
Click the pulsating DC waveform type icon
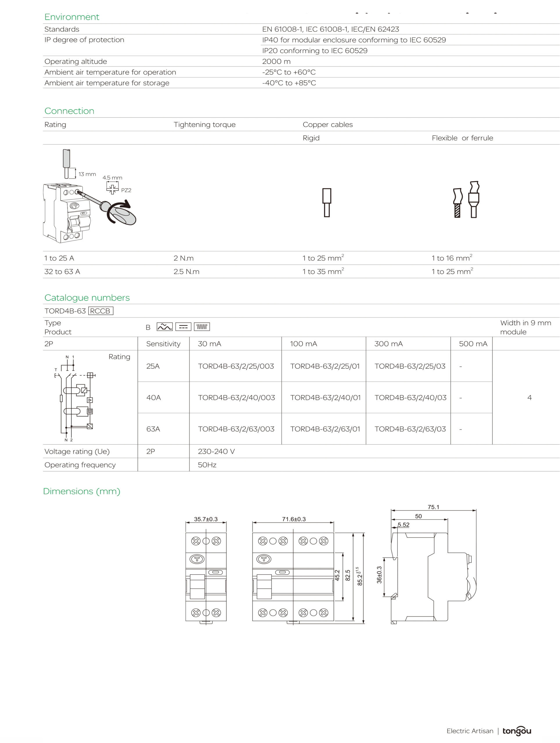point(164,327)
